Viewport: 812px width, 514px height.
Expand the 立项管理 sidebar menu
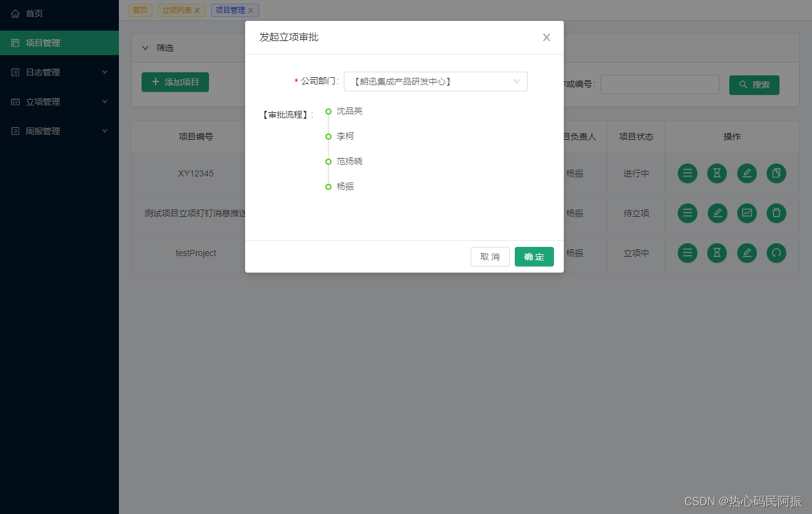pyautogui.click(x=105, y=102)
